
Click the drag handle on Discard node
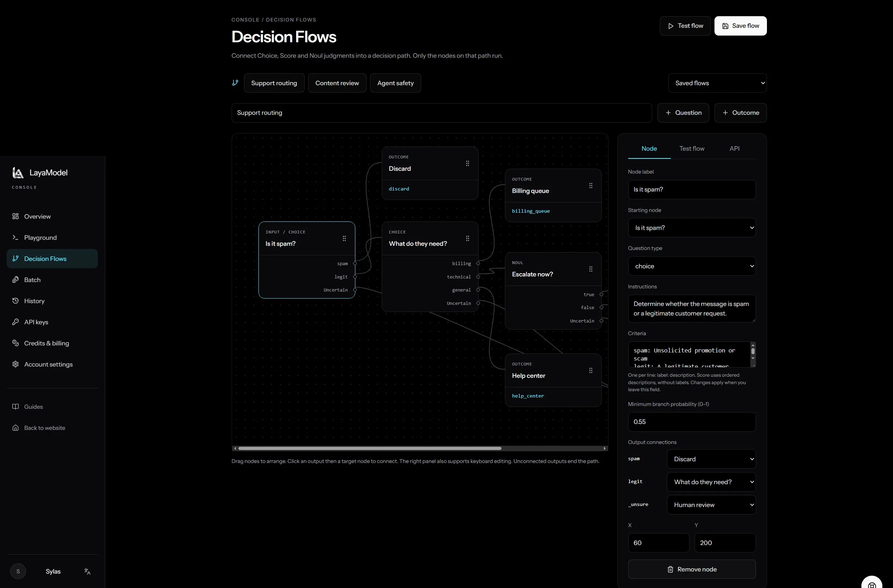pyautogui.click(x=468, y=163)
